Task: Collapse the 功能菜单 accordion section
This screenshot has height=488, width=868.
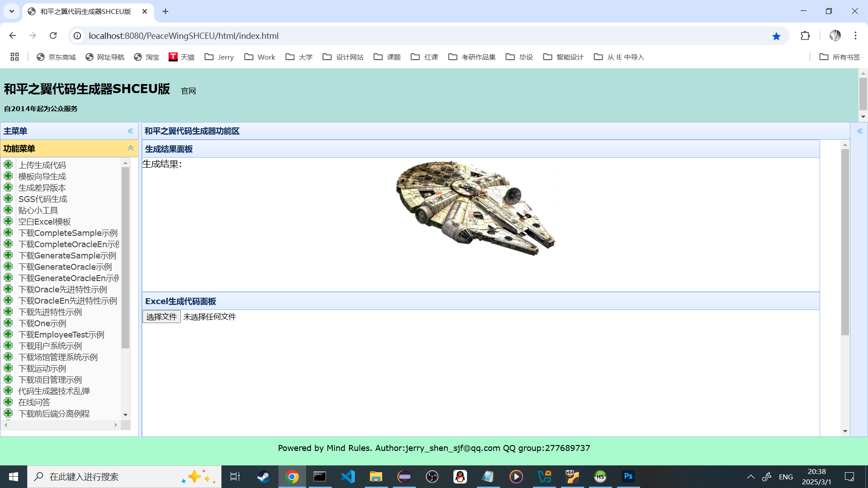Action: [130, 148]
